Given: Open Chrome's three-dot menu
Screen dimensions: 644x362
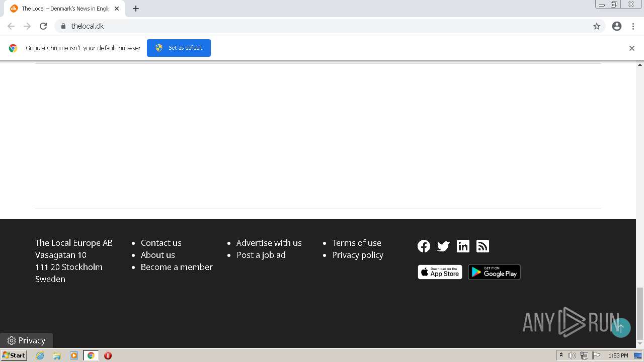Looking at the screenshot, I should point(633,26).
